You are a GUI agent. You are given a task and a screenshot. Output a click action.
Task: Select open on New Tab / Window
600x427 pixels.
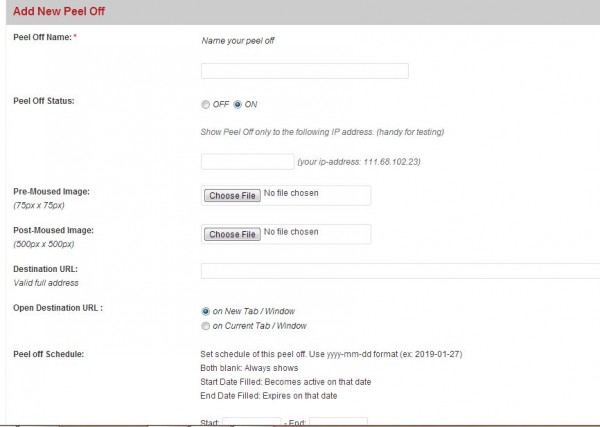click(205, 311)
